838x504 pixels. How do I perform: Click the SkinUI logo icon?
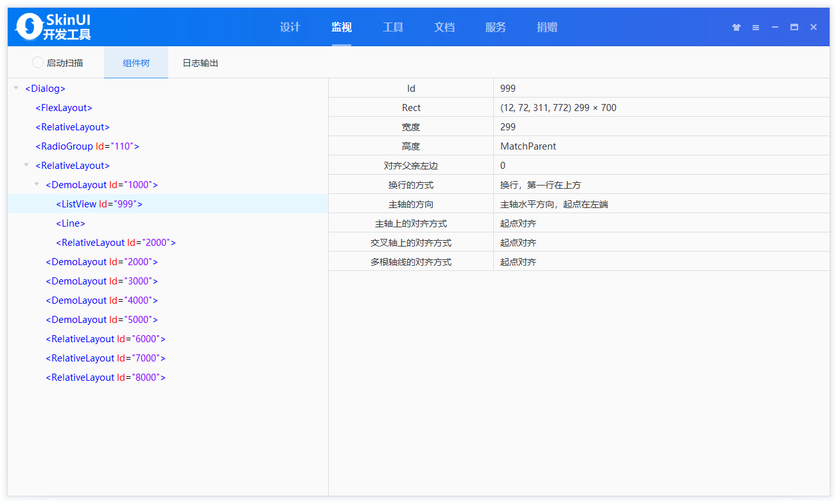click(29, 26)
